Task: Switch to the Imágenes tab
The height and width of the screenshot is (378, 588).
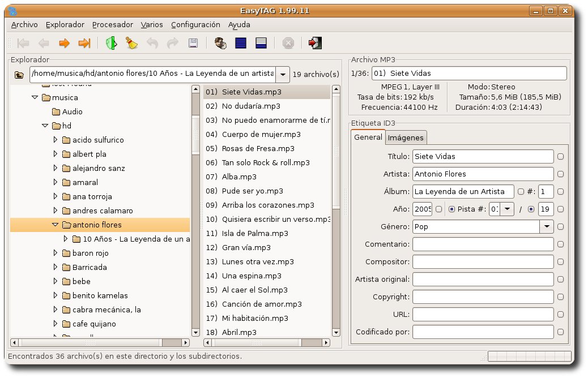Action: [x=406, y=138]
